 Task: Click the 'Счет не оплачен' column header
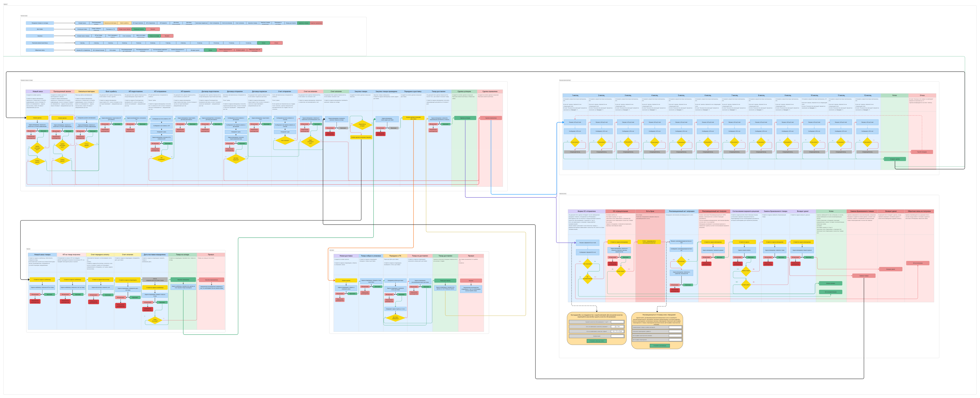point(311,91)
